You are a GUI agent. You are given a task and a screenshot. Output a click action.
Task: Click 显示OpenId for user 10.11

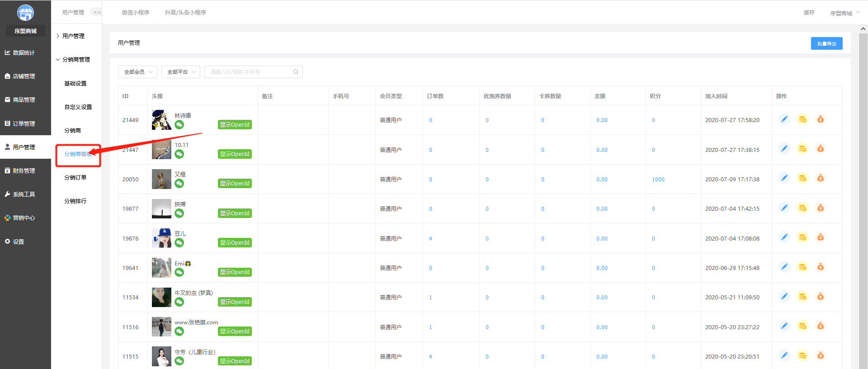point(235,154)
